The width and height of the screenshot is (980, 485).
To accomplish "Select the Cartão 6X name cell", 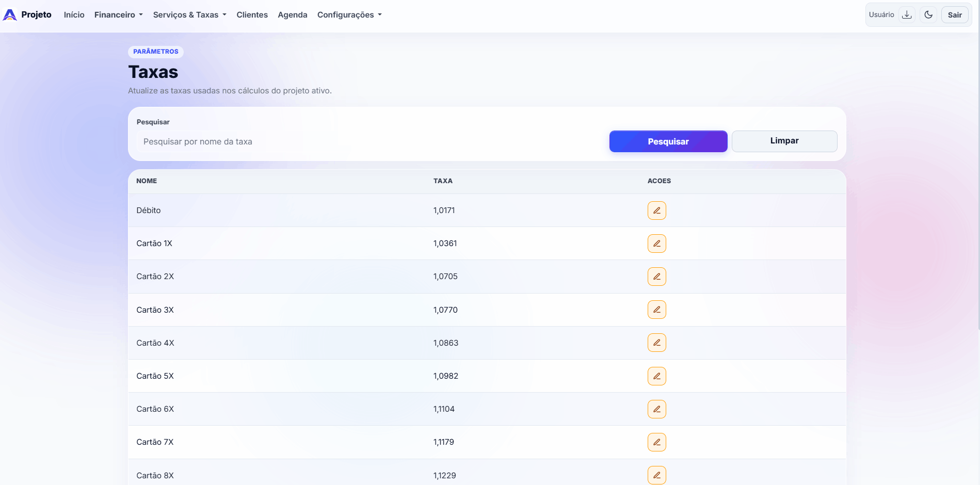I will pyautogui.click(x=155, y=409).
